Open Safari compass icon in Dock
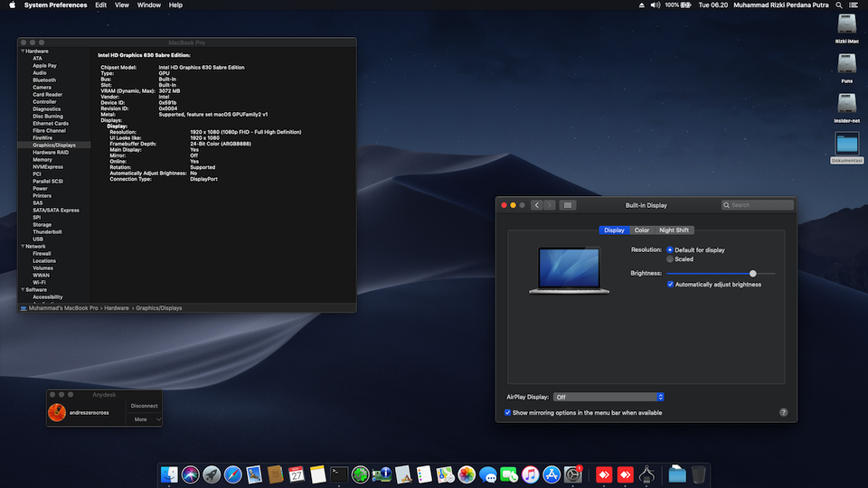 (232, 474)
